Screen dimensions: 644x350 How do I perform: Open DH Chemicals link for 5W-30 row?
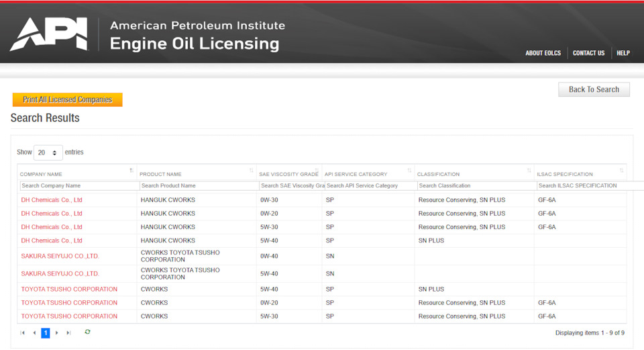click(52, 227)
